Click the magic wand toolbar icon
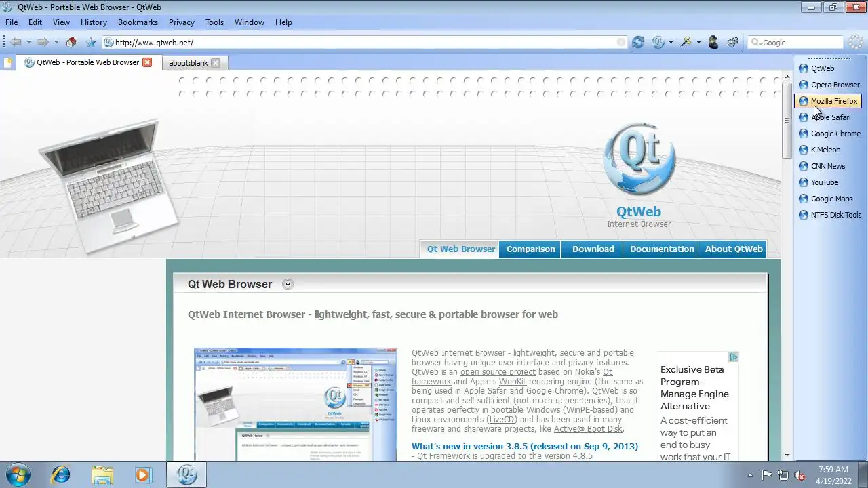The width and height of the screenshot is (868, 488). (686, 42)
